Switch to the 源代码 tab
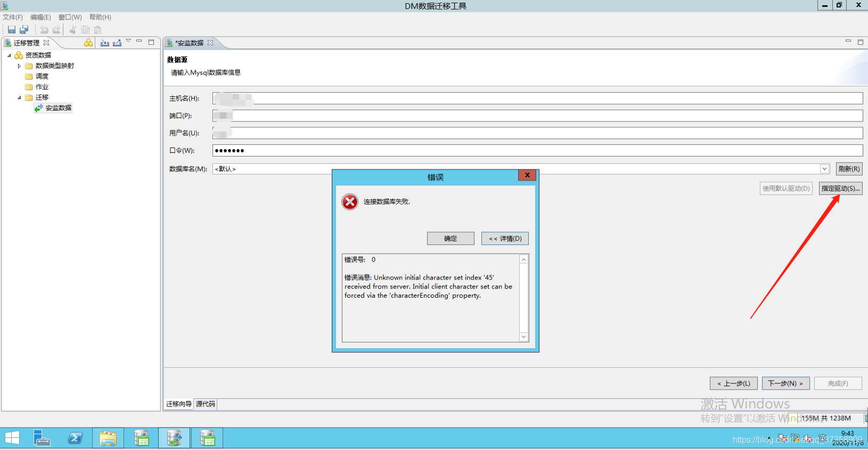Image resolution: width=868 pixels, height=450 pixels. pyautogui.click(x=206, y=404)
